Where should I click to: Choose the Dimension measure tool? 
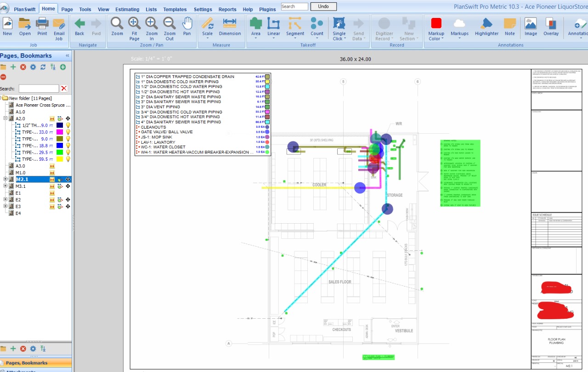click(x=230, y=27)
